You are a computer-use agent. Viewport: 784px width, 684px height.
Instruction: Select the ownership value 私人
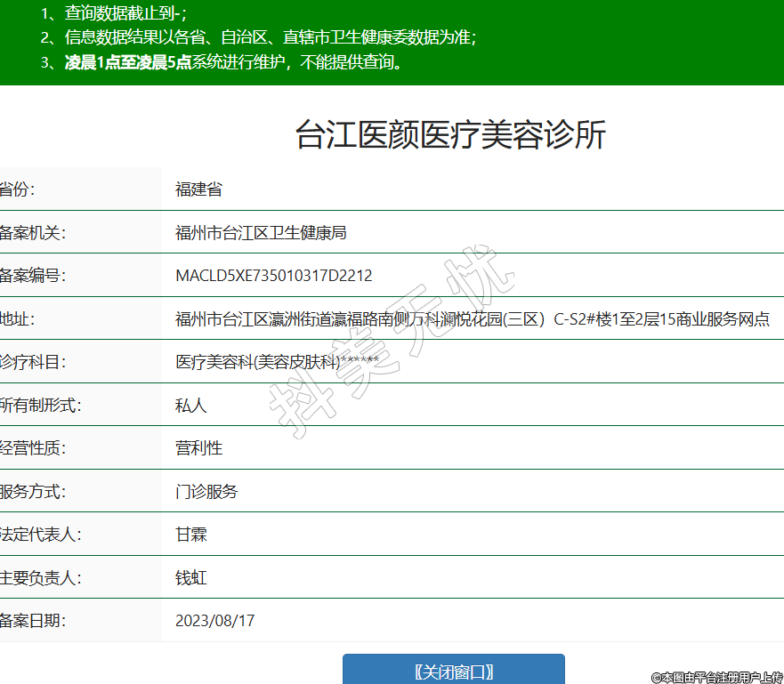(x=190, y=406)
